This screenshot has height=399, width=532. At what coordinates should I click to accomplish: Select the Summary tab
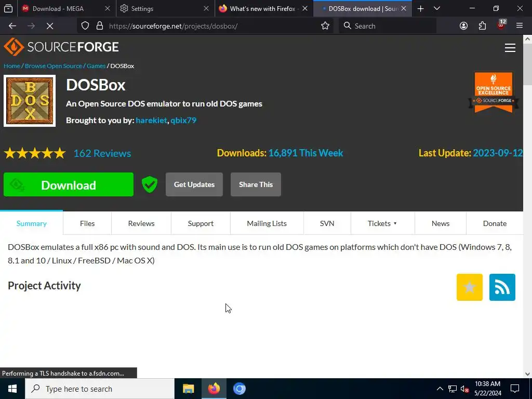point(32,223)
